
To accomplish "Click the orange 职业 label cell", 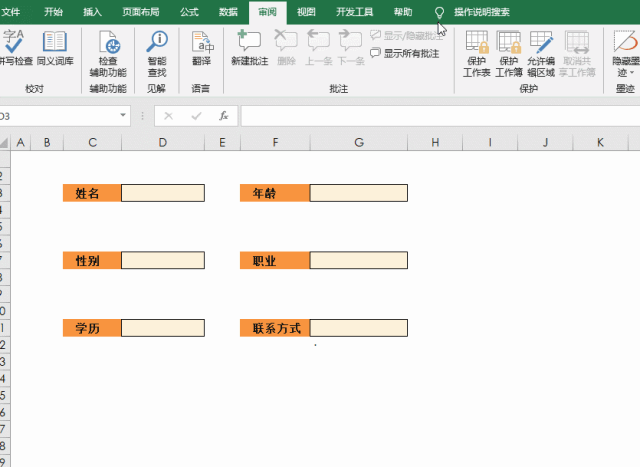I will (x=274, y=261).
